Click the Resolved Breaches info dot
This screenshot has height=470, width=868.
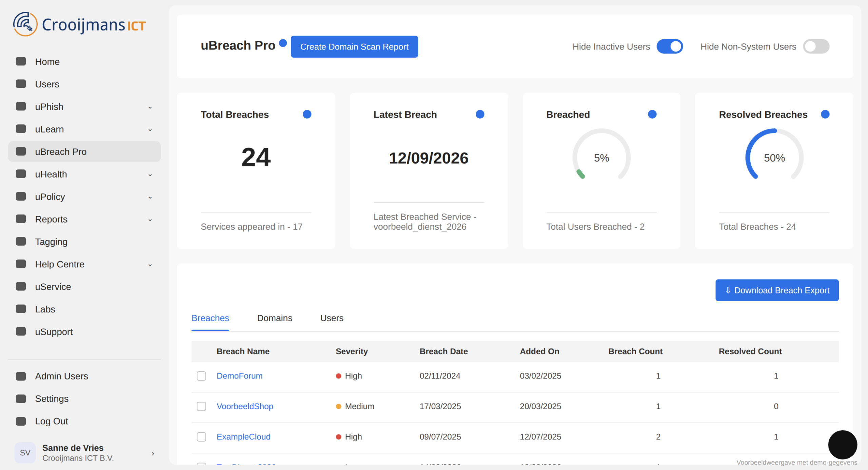[x=825, y=114]
